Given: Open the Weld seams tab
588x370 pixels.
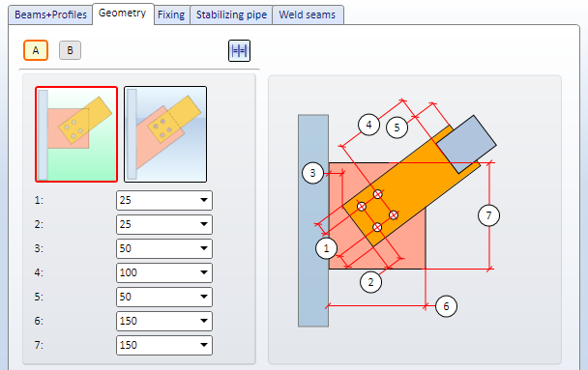Looking at the screenshot, I should [x=308, y=15].
